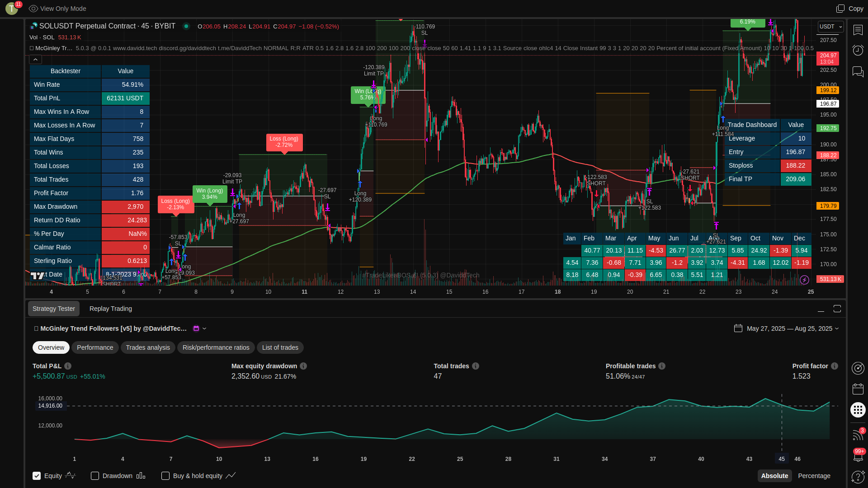This screenshot has width=868, height=488.
Task: Open the target/goals icon in right sidebar
Action: coord(858,368)
